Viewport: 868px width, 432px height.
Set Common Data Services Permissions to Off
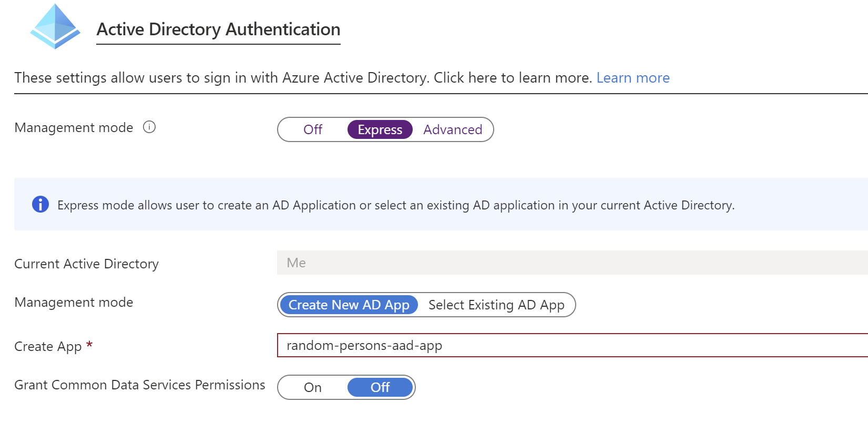(380, 387)
